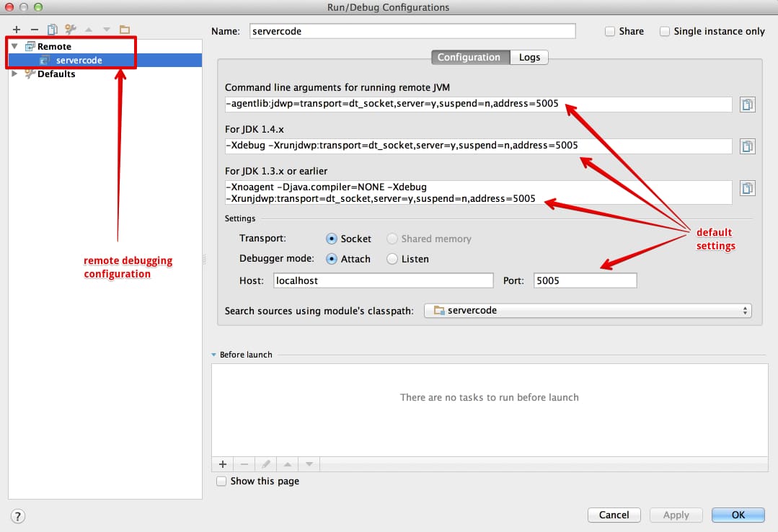Screen dimensions: 778x532
Task: Add a Before launch task with plus icon
Action: tap(223, 464)
